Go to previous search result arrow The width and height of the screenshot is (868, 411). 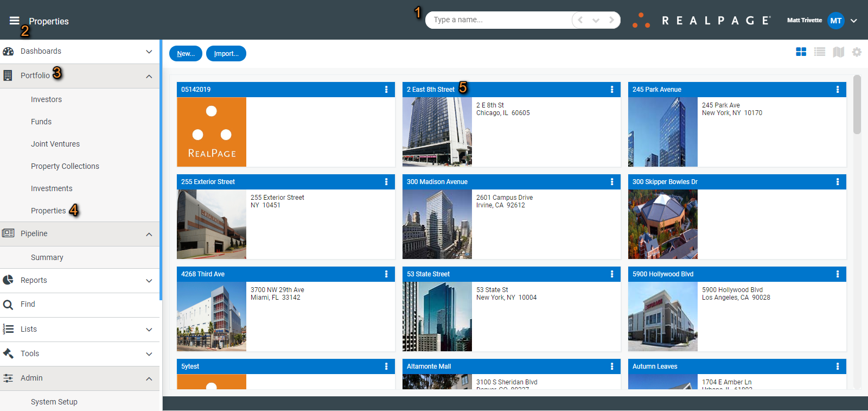tap(580, 20)
